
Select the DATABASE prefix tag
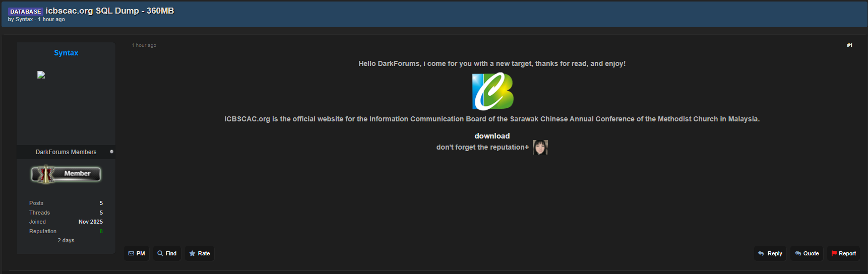pyautogui.click(x=25, y=12)
